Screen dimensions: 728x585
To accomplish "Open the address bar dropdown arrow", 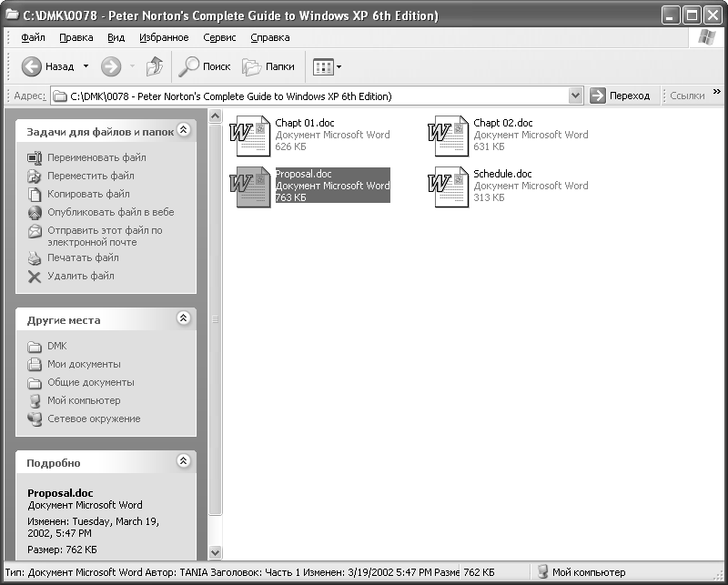I will 575,96.
